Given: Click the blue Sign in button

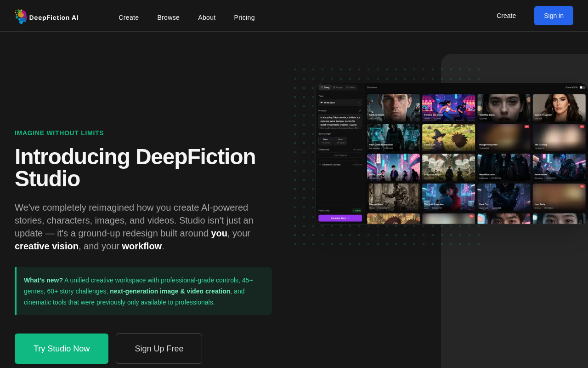Looking at the screenshot, I should click(554, 16).
